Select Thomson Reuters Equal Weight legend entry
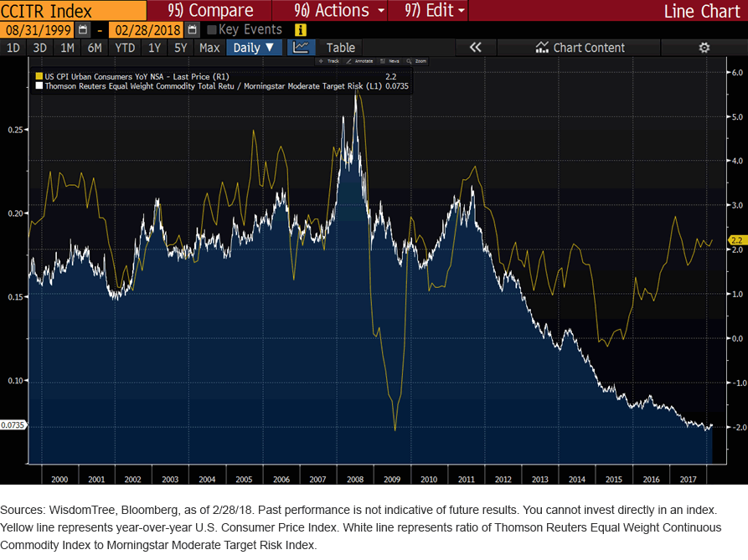Screen dimensions: 748x560 214,85
